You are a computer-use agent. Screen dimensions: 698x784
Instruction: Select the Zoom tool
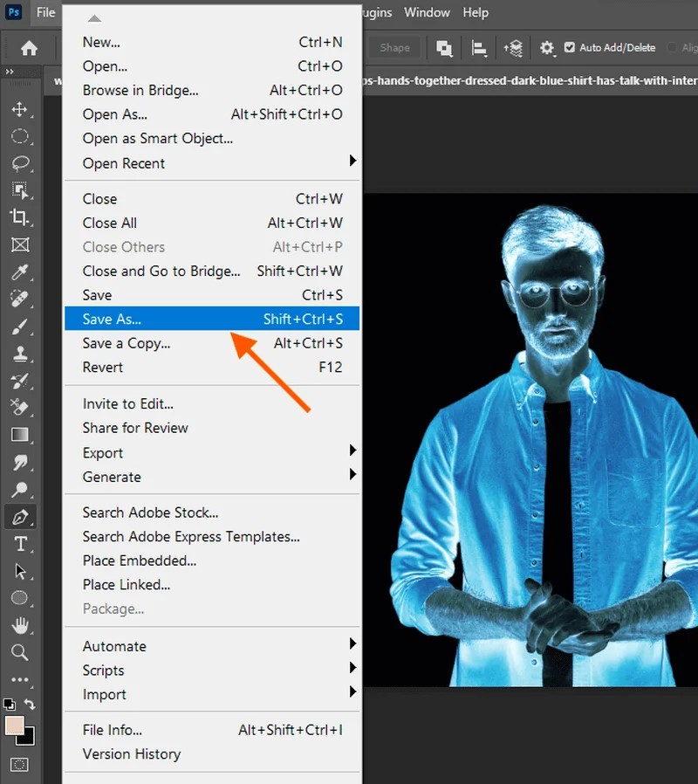[20, 652]
